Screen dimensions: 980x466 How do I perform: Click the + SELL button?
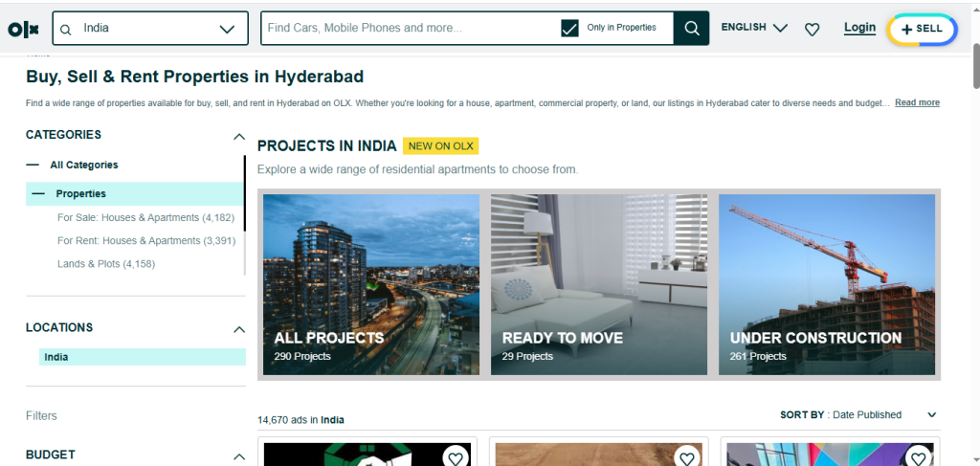tap(922, 30)
